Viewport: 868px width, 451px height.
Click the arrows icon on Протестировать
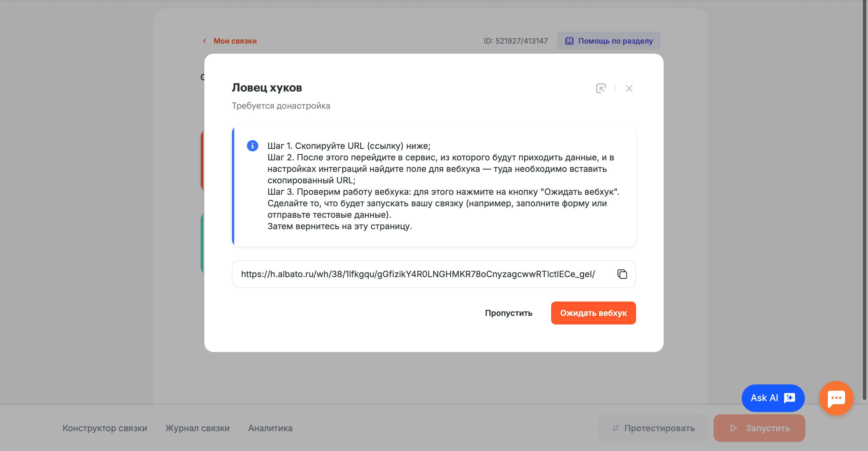pos(615,428)
